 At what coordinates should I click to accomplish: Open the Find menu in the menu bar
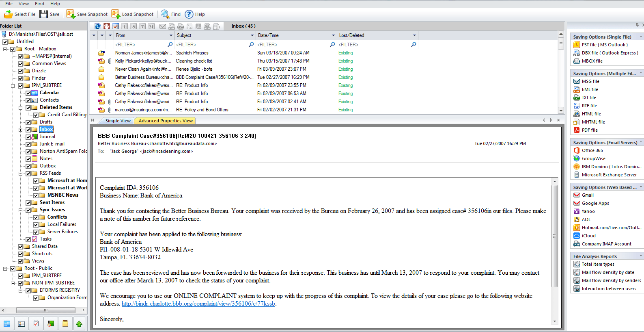[x=40, y=4]
